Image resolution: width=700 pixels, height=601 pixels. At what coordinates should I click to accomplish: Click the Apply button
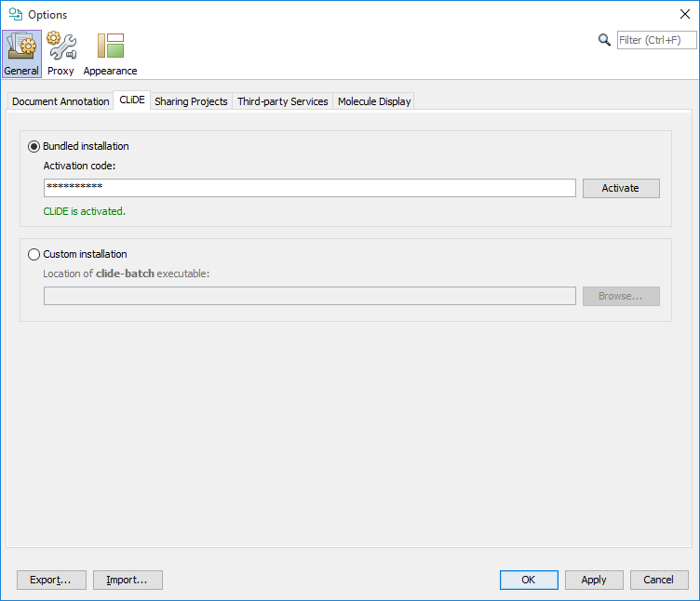[594, 580]
